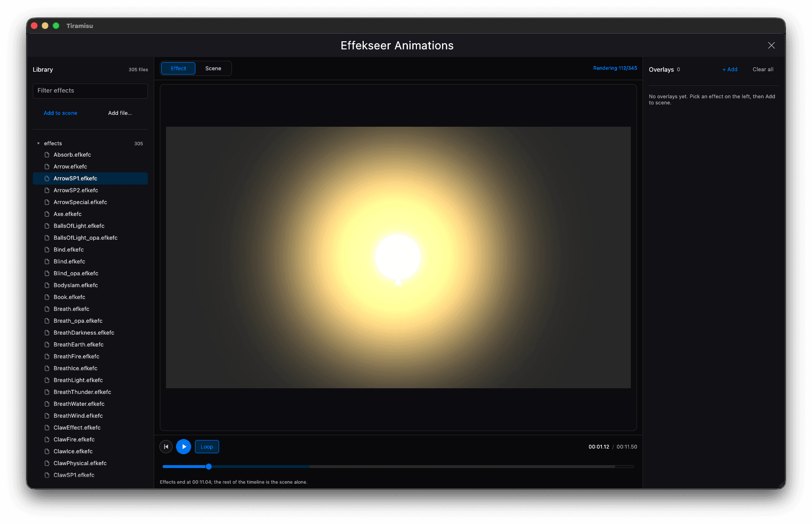This screenshot has width=812, height=524.
Task: Click the file icon beside Absorb.efkefc
Action: coord(47,155)
